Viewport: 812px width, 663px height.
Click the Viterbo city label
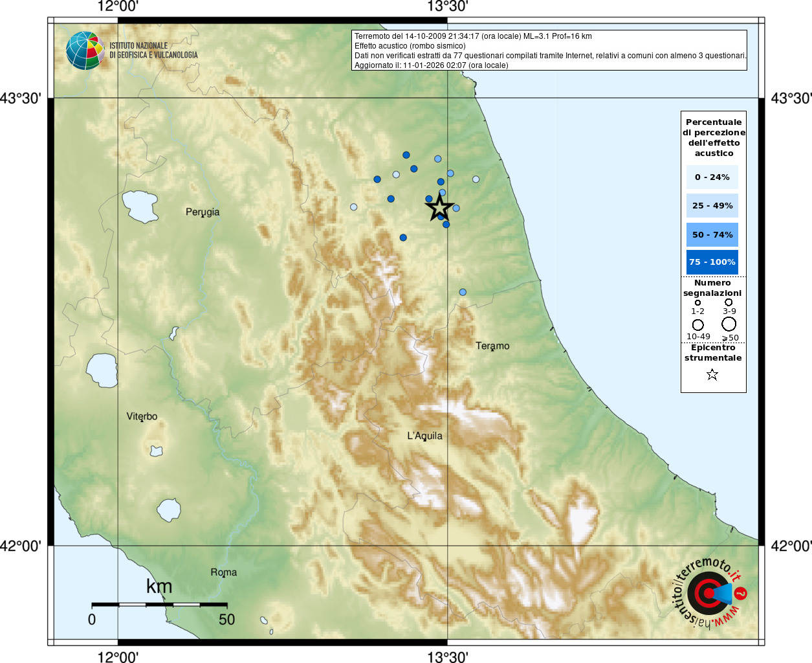coord(142,416)
